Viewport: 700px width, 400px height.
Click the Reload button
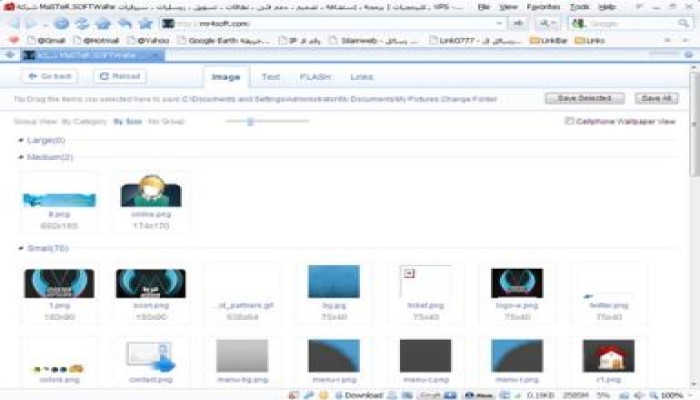(x=120, y=76)
